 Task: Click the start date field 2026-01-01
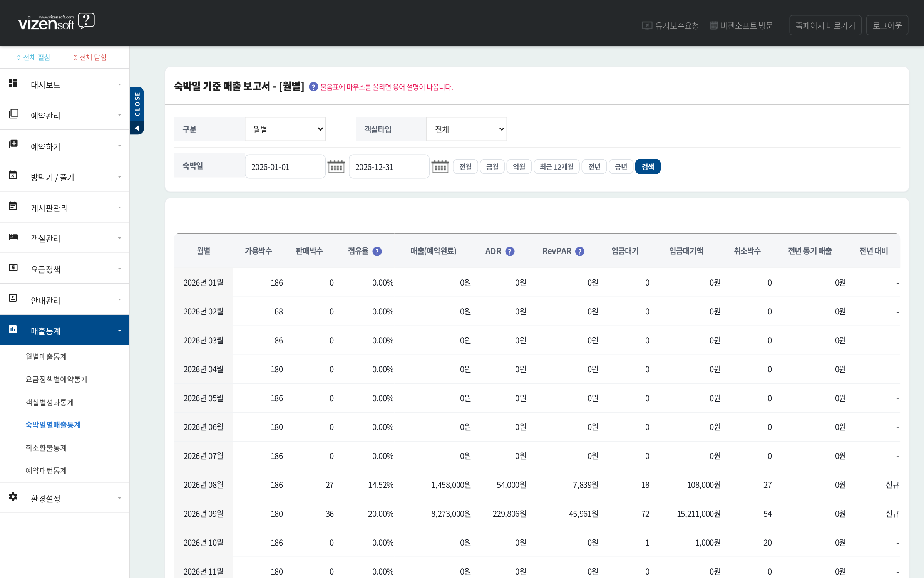click(285, 166)
